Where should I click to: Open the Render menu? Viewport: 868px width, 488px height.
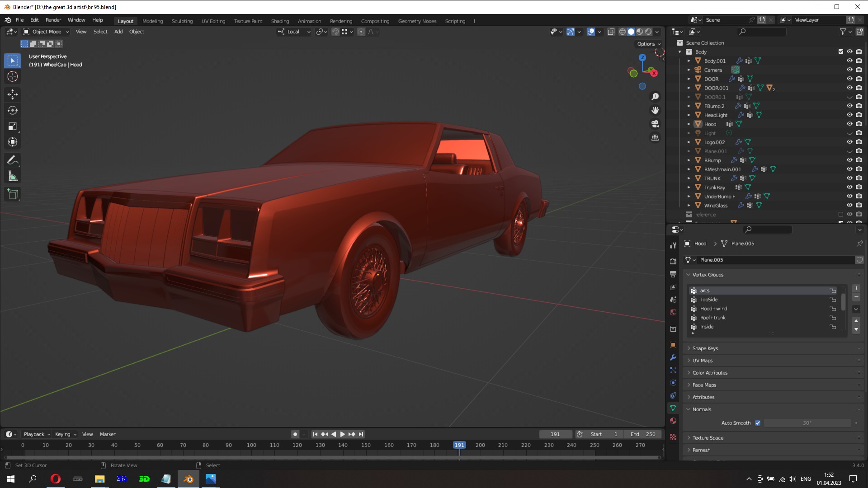coord(53,20)
